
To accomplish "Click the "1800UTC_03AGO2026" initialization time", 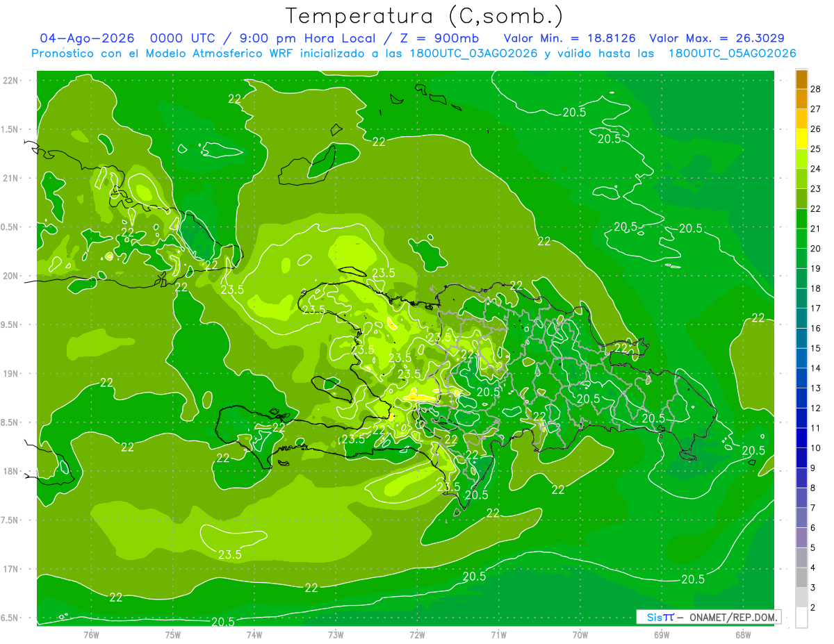I will 474,53.
